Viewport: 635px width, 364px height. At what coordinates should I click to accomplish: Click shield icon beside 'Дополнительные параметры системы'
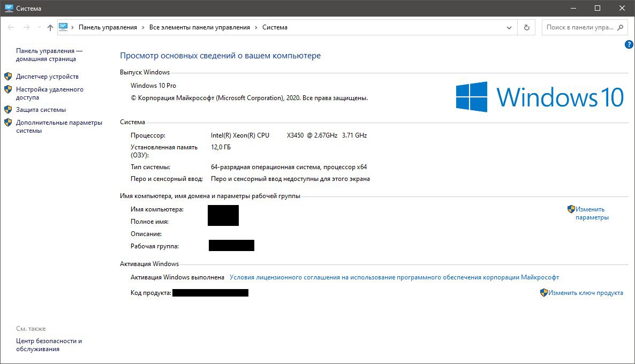pyautogui.click(x=8, y=123)
